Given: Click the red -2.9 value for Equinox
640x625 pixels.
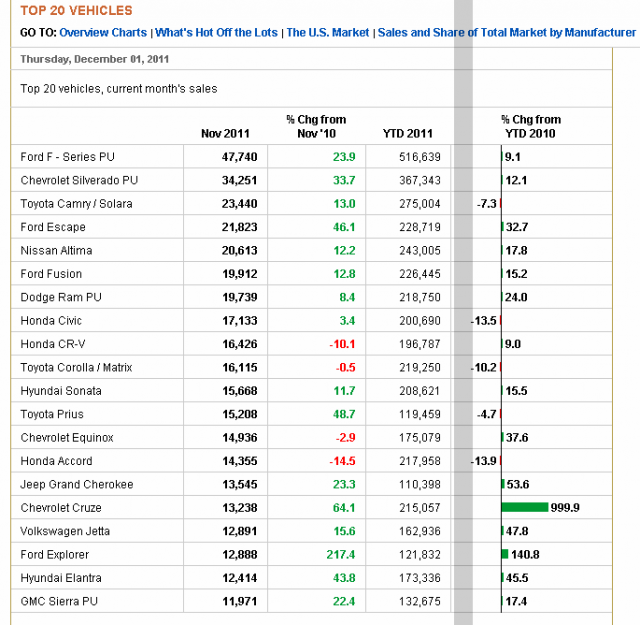Looking at the screenshot, I should point(345,438).
